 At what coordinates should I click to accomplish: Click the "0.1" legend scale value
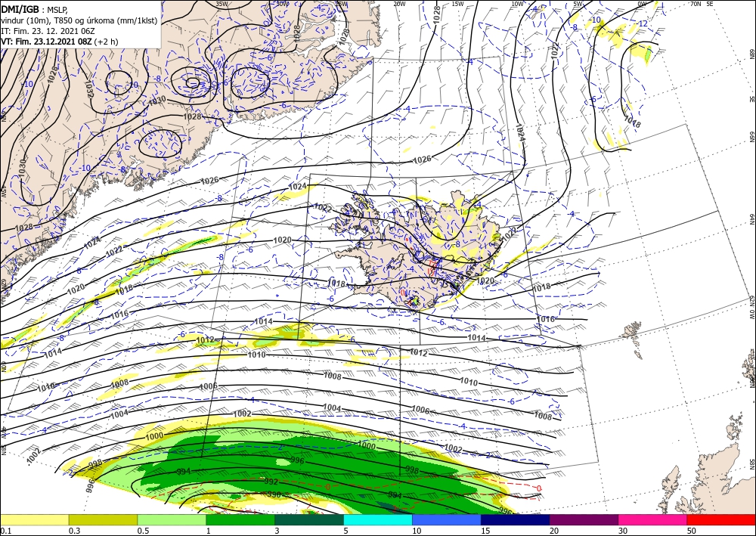pos(5,531)
